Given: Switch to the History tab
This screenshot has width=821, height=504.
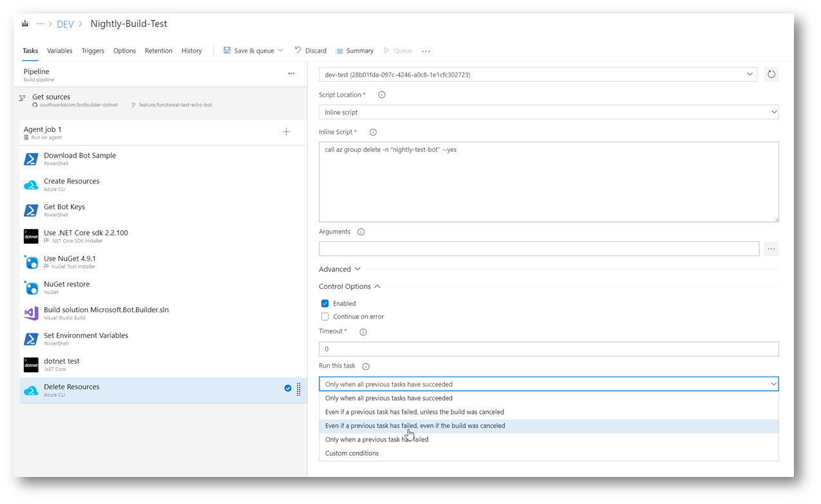Looking at the screenshot, I should [191, 51].
